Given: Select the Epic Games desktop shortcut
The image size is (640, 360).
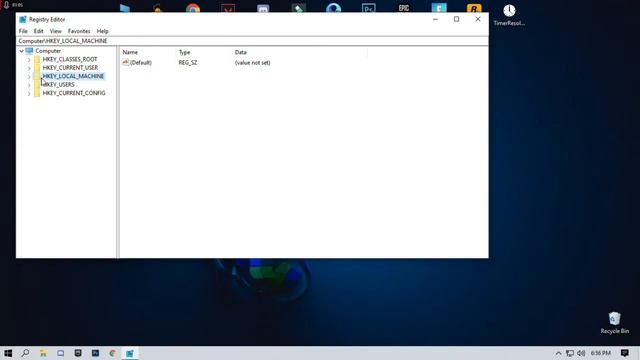Looking at the screenshot, I should tap(404, 8).
